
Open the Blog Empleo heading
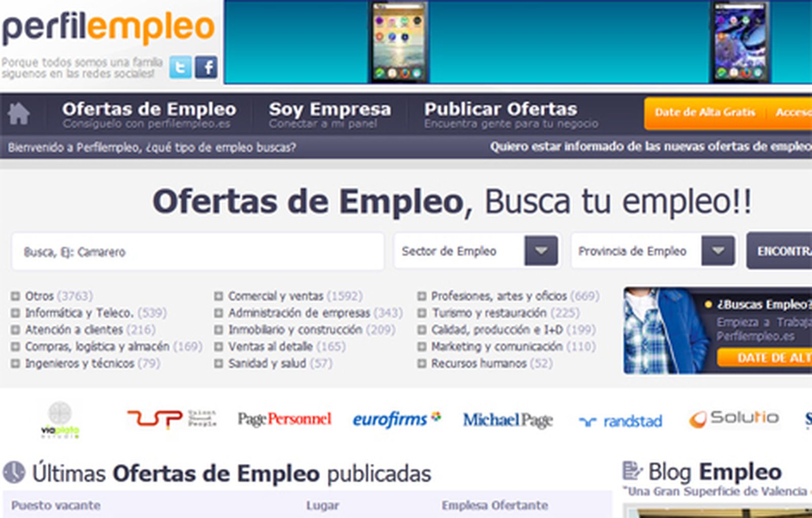click(x=714, y=472)
